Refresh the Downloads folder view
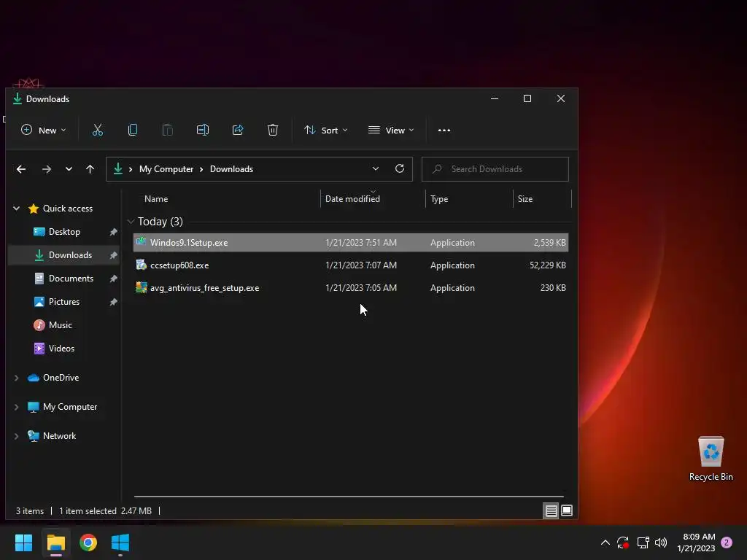The width and height of the screenshot is (747, 560). [400, 168]
